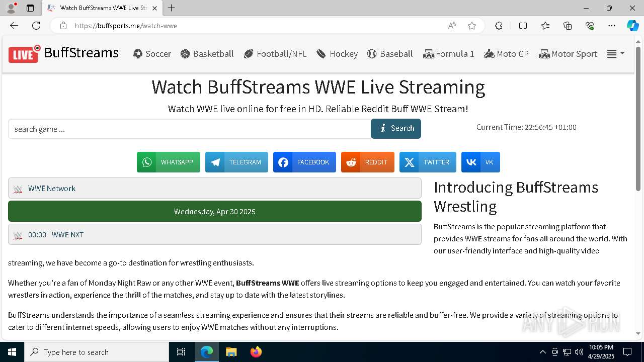Share via WhatsApp button
This screenshot has height=362, width=644.
click(169, 162)
